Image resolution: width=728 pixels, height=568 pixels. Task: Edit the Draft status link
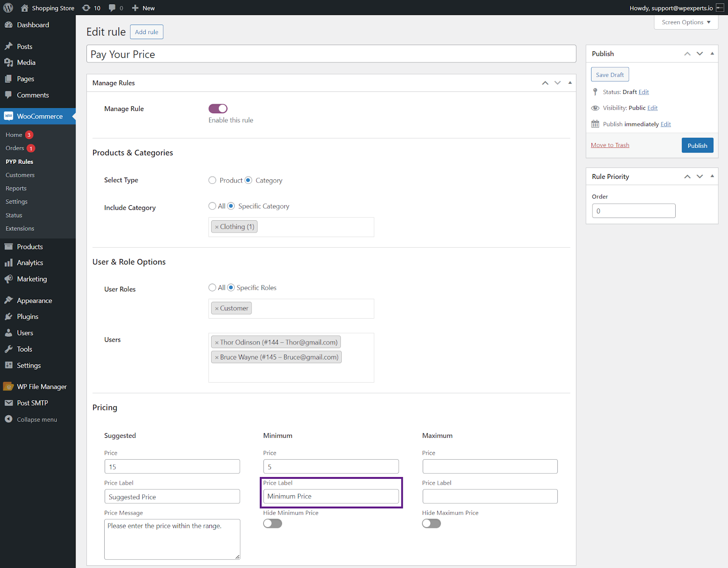pos(643,92)
